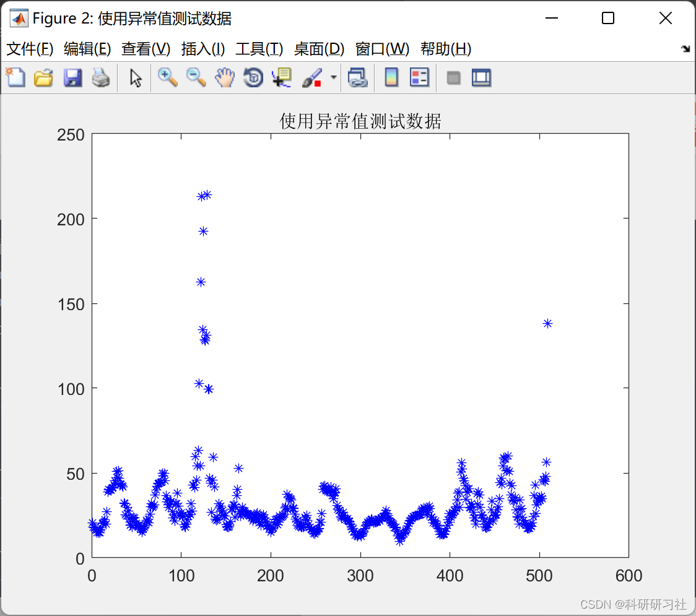Screen dimensions: 696x616
Task: Close the Figure 2 window
Action: (x=666, y=18)
